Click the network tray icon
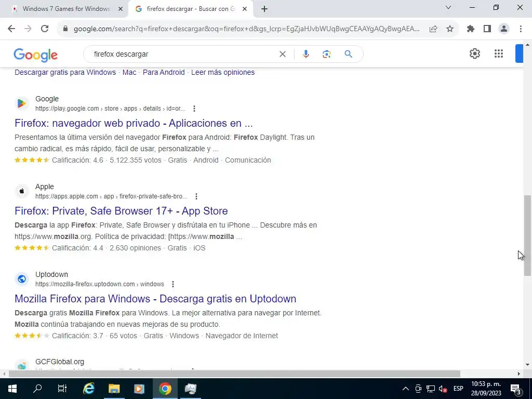Image resolution: width=532 pixels, height=399 pixels. [x=431, y=389]
